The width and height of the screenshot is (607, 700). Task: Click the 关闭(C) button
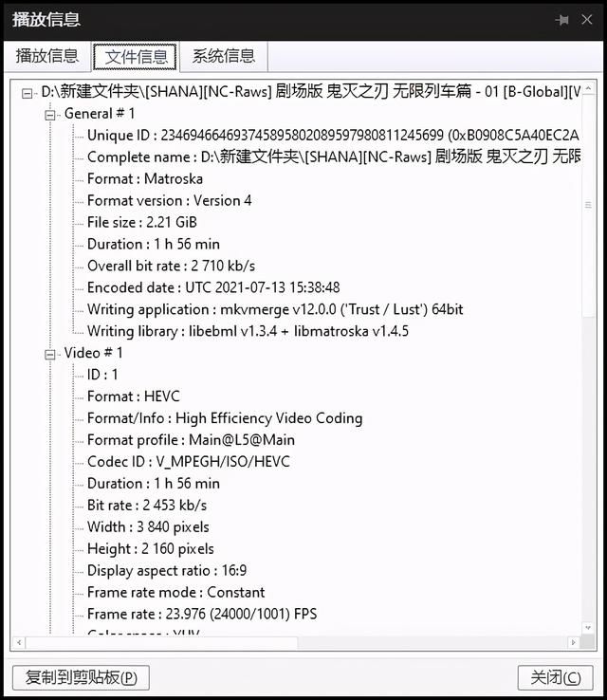pos(556,677)
